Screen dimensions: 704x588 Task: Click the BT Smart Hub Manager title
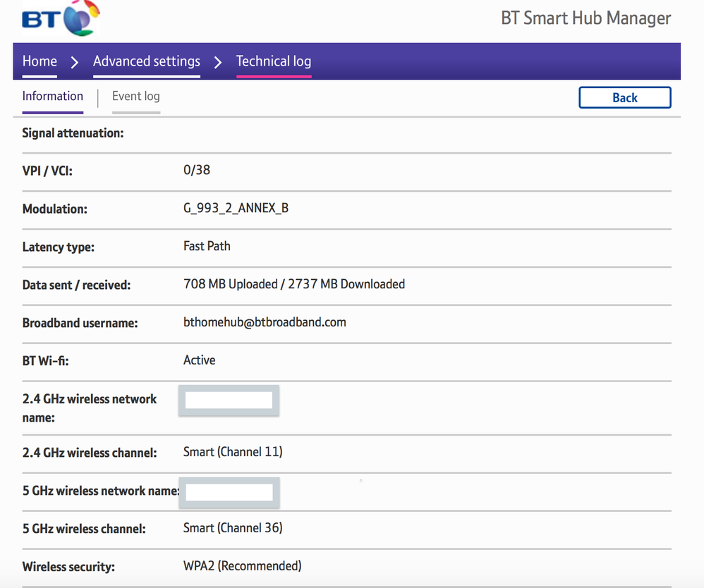coord(586,18)
